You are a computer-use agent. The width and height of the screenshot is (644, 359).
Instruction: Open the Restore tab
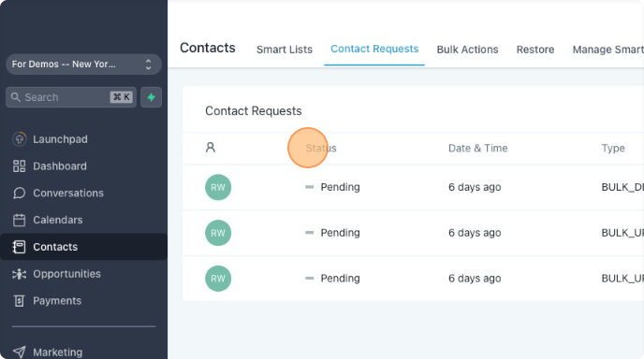pos(535,50)
